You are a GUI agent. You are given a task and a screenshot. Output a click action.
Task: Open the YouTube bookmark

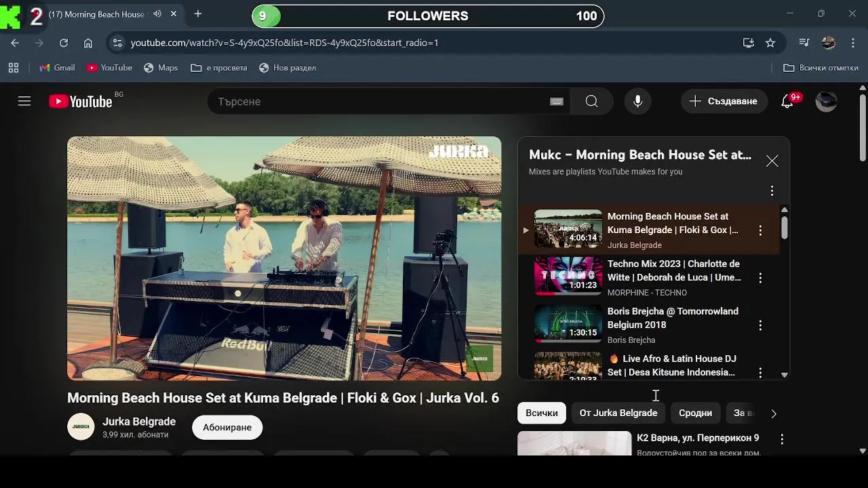tap(109, 68)
